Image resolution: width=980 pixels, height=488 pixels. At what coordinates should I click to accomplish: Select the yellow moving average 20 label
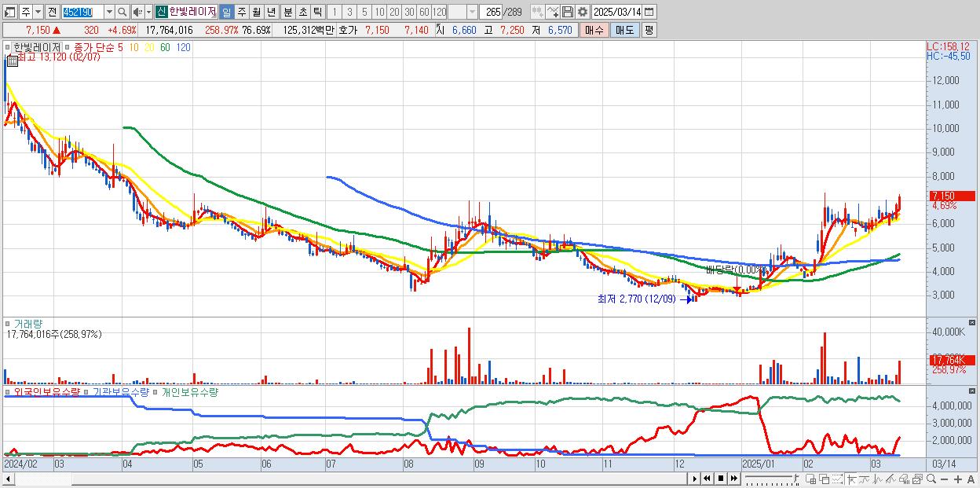tap(149, 47)
